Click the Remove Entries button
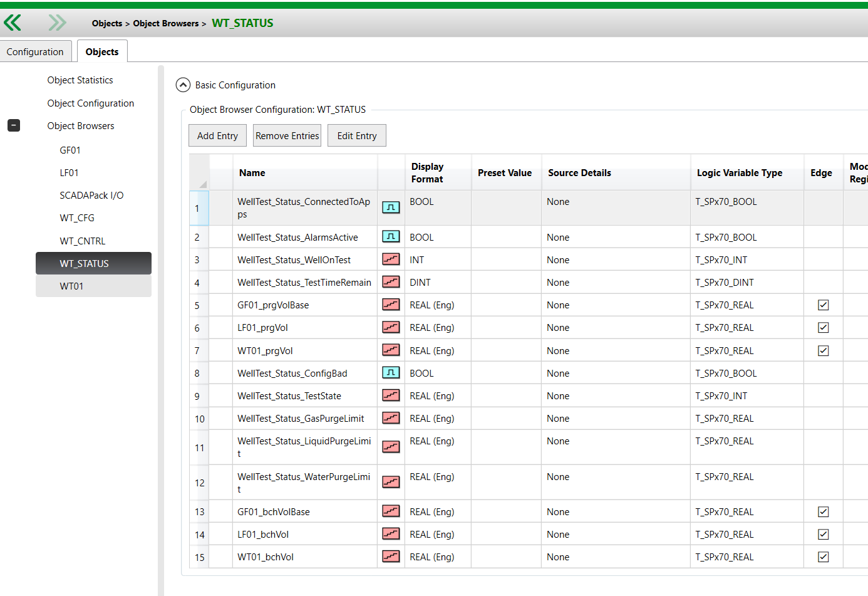The width and height of the screenshot is (868, 596). (x=287, y=136)
